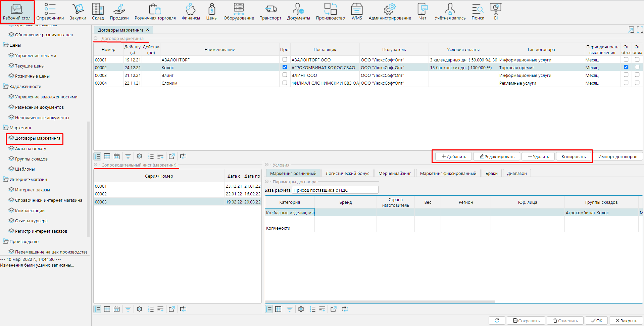
Task: Collapse the Маркетинг folder in sidebar
Action: click(6, 128)
